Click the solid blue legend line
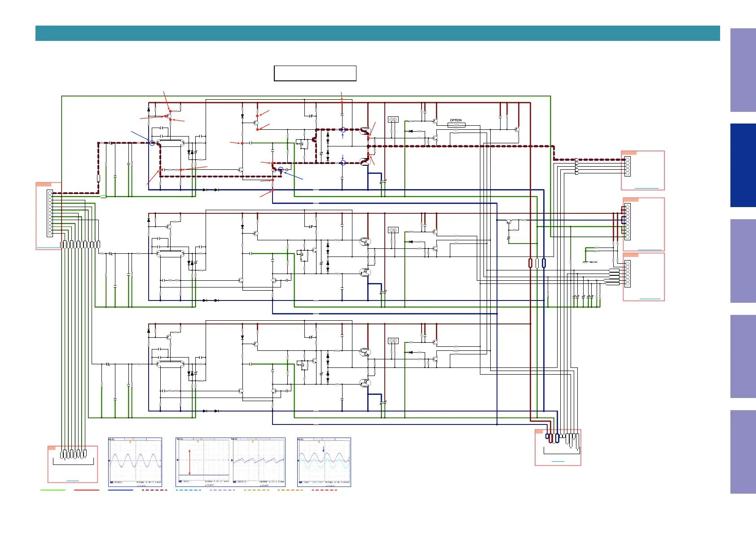The height and width of the screenshot is (535, 756). click(121, 490)
